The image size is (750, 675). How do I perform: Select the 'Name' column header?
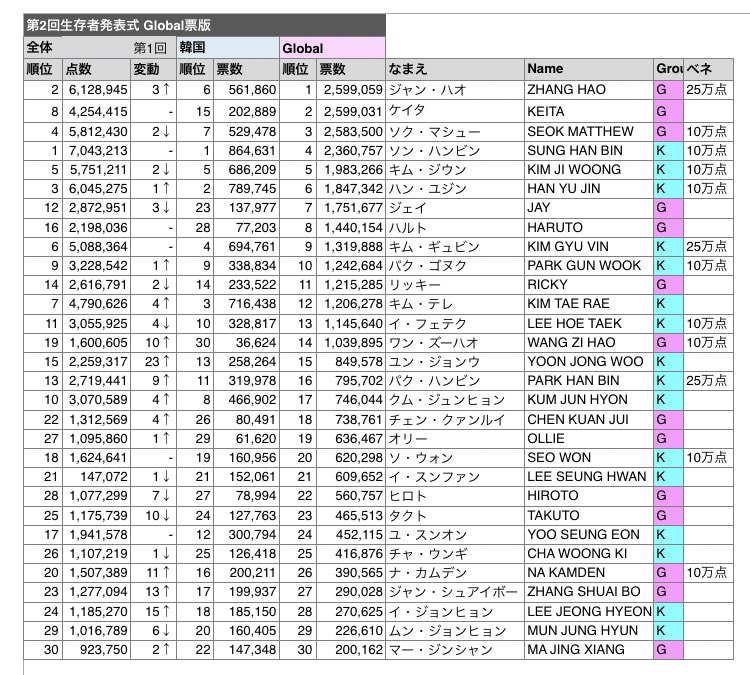pyautogui.click(x=589, y=69)
